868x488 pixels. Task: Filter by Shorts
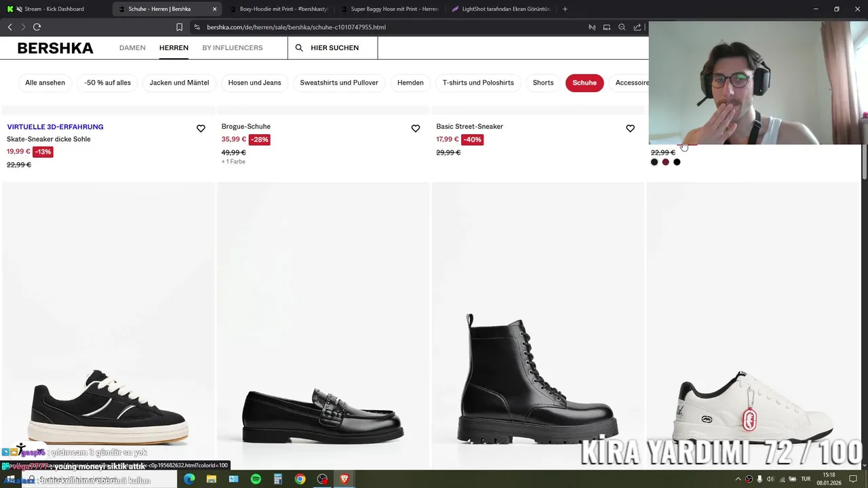coord(543,83)
